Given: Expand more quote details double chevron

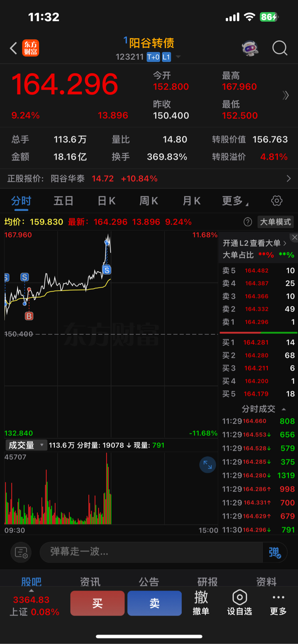Looking at the screenshot, I should [x=286, y=95].
